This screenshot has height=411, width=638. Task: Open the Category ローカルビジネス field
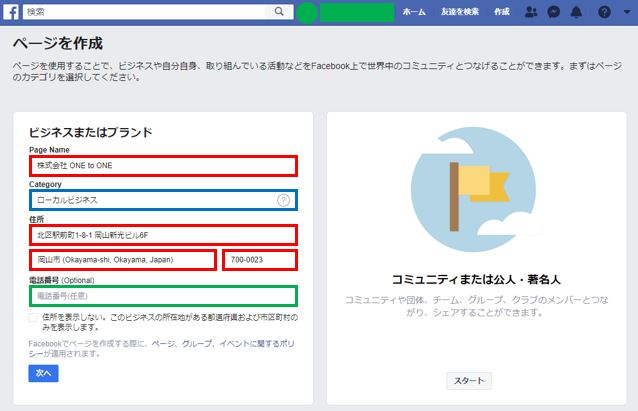tap(163, 200)
